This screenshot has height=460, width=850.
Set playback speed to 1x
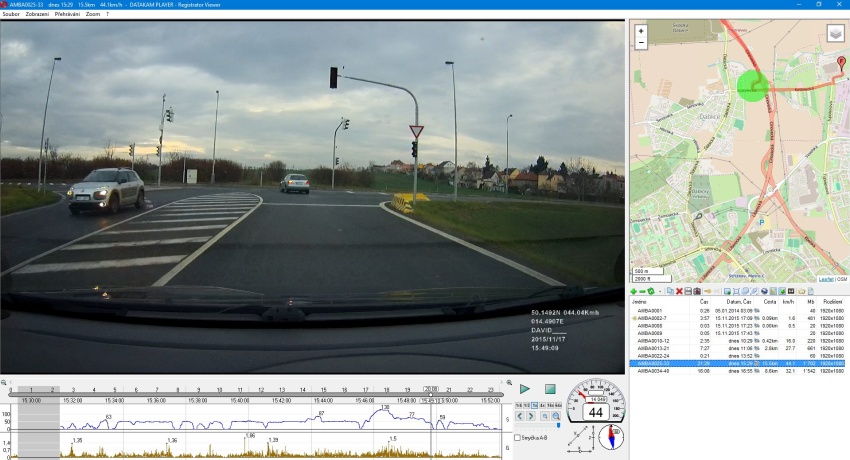click(535, 405)
